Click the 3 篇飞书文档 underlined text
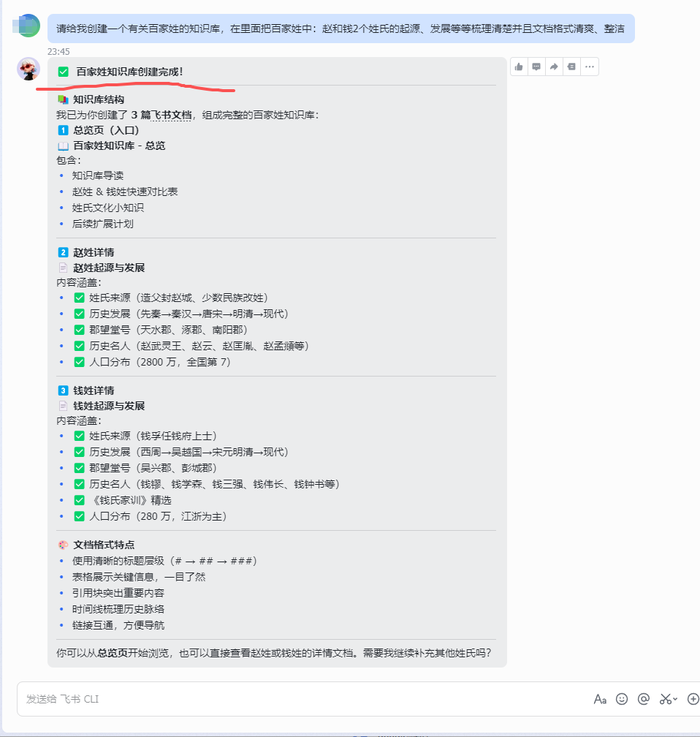The width and height of the screenshot is (700, 737). [x=161, y=116]
